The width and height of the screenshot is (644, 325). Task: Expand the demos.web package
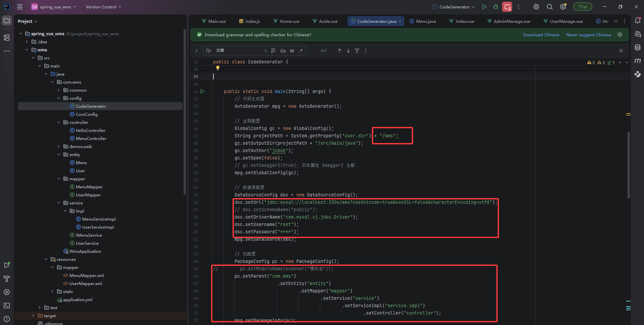[59, 146]
